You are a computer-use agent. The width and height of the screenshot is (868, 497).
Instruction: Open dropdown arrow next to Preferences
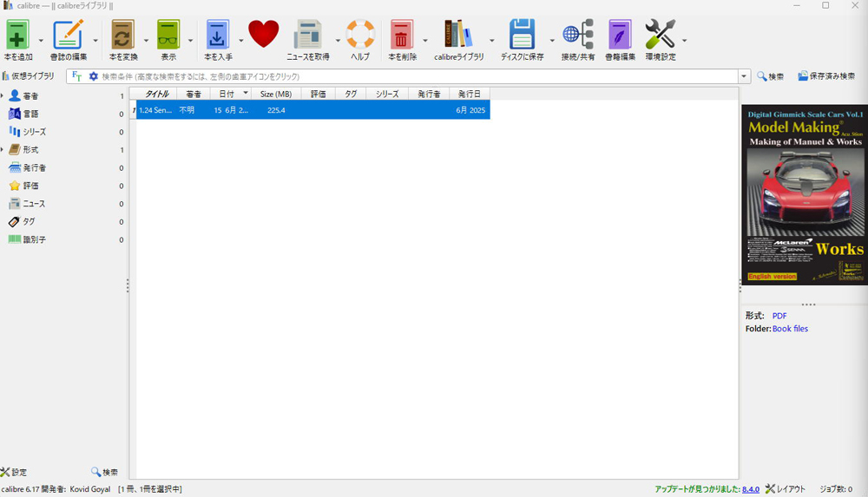685,41
